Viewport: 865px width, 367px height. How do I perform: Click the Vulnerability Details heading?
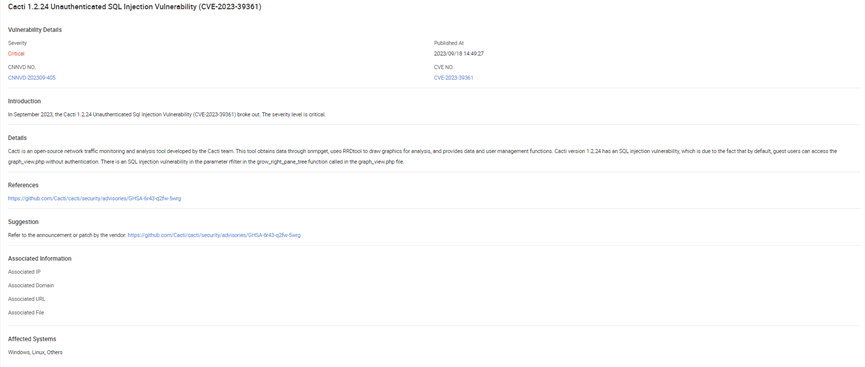tap(35, 30)
